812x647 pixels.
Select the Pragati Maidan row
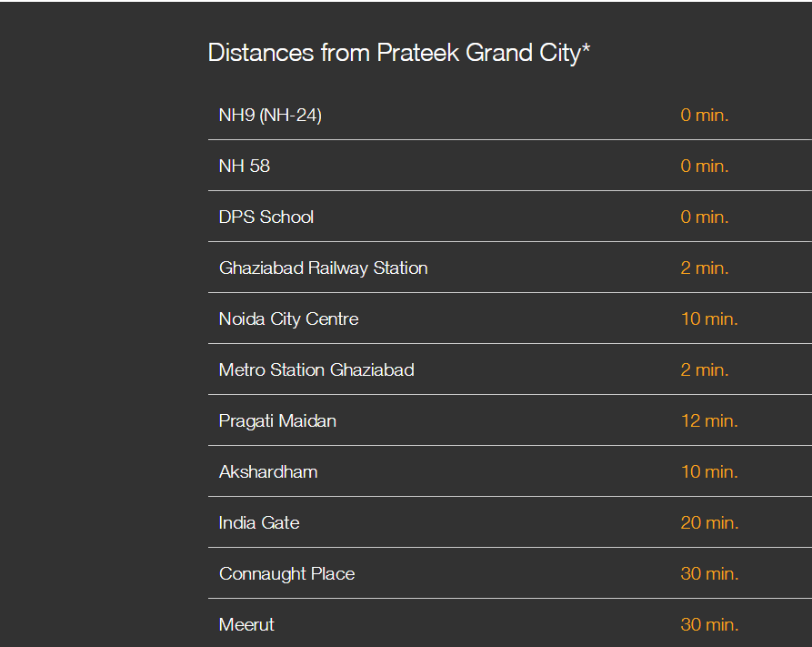click(277, 421)
